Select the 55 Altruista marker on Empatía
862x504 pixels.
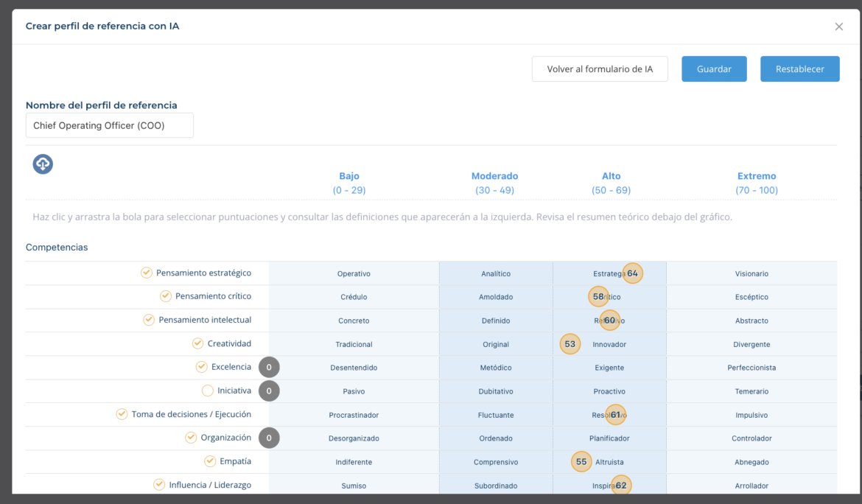pyautogui.click(x=581, y=461)
